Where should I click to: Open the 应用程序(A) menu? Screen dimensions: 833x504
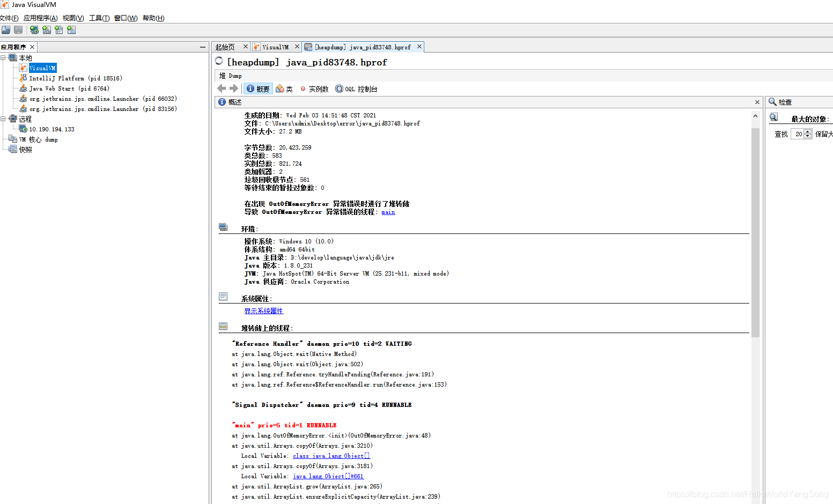pos(40,18)
